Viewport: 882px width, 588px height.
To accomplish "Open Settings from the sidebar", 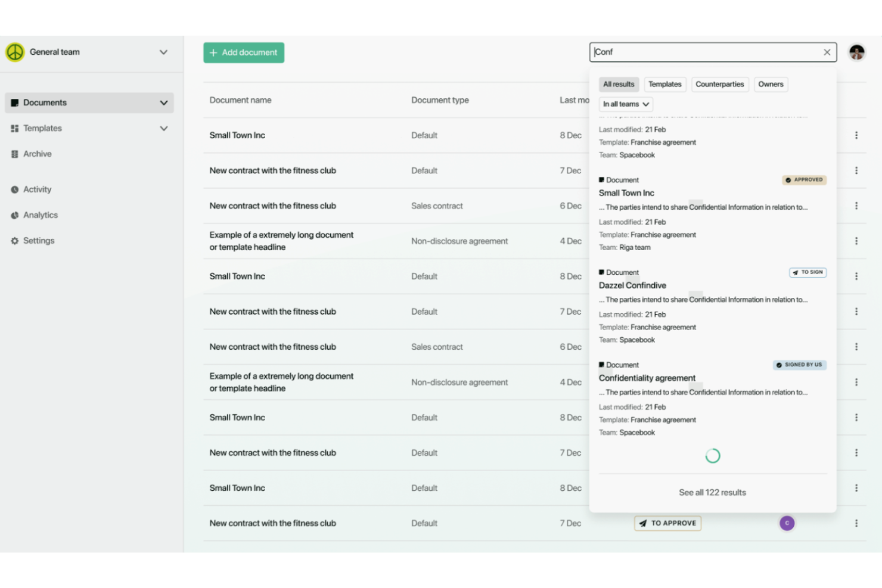I will tap(39, 241).
